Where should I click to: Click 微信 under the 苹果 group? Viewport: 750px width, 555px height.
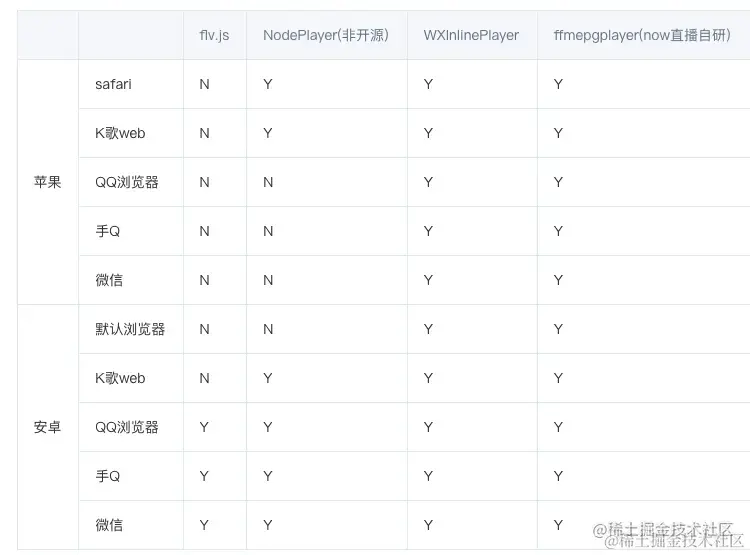pos(109,280)
